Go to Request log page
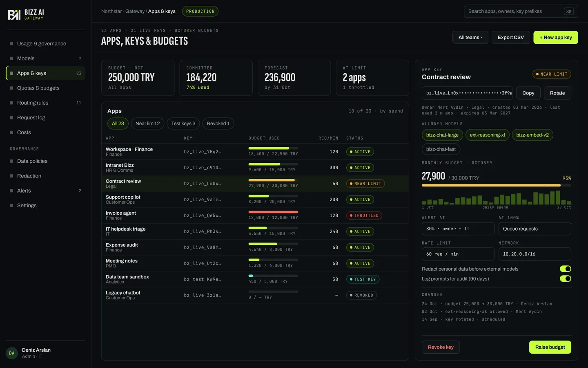The height and width of the screenshot is (368, 588). point(45,118)
